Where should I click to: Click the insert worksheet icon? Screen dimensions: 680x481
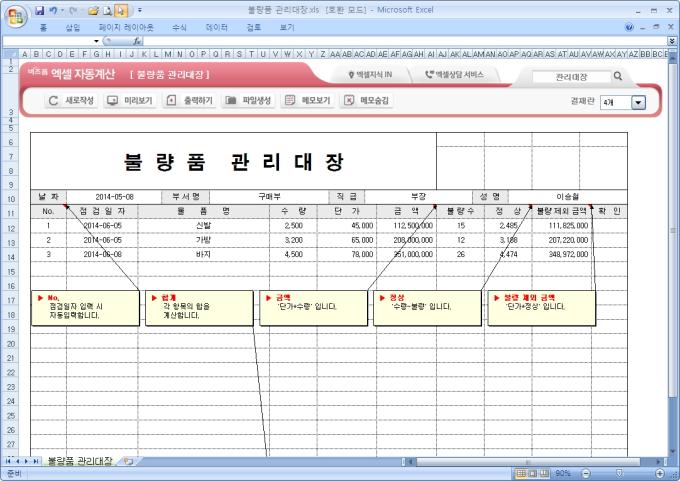click(x=128, y=461)
